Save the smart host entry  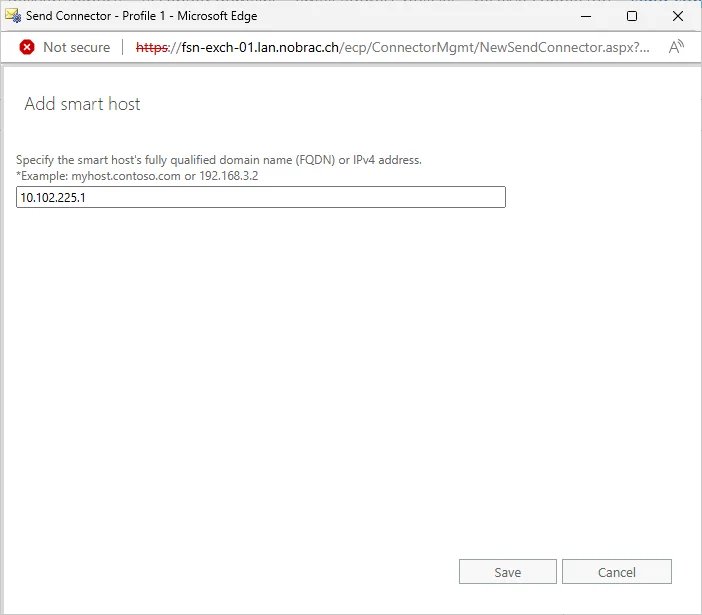click(x=508, y=572)
